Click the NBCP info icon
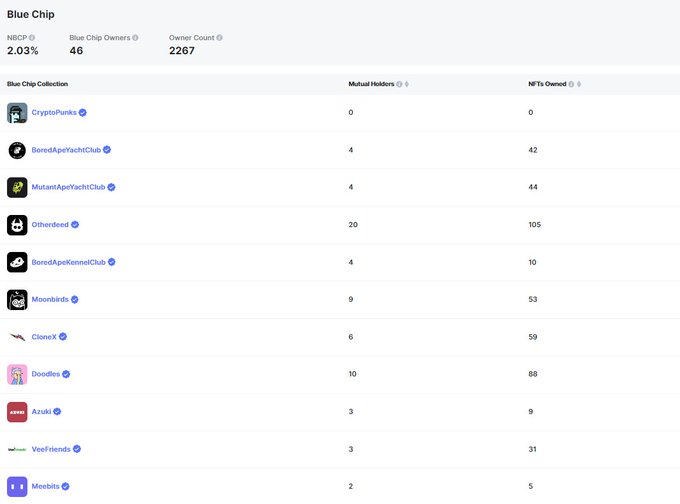680x504 pixels. [x=32, y=38]
